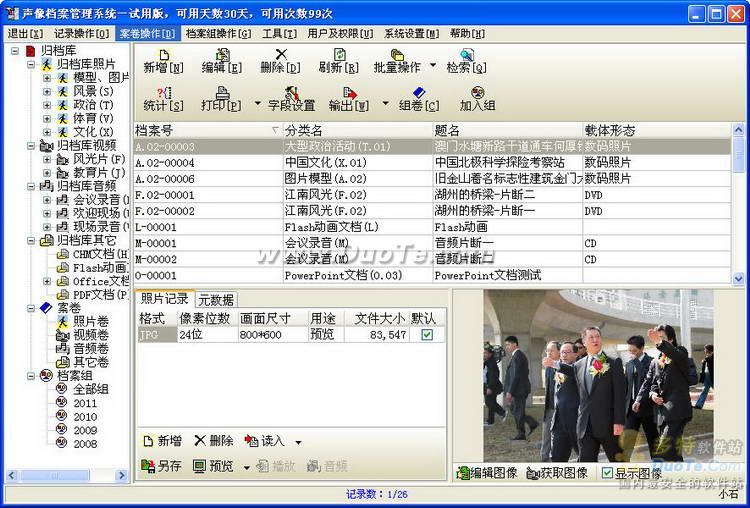Toggle the 默认 checkbox in JPG row
The width and height of the screenshot is (750, 508).
427,335
